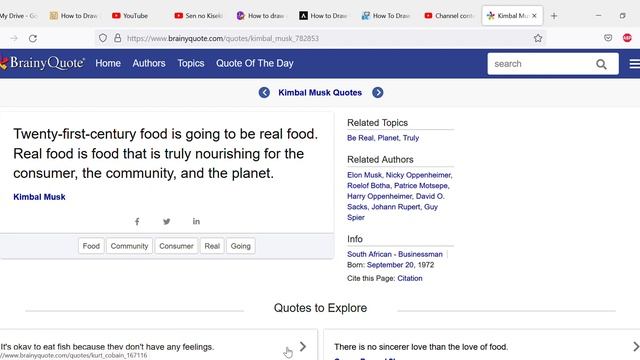Image resolution: width=640 pixels, height=360 pixels.
Task: Open the love of food quote
Action: pos(421,347)
